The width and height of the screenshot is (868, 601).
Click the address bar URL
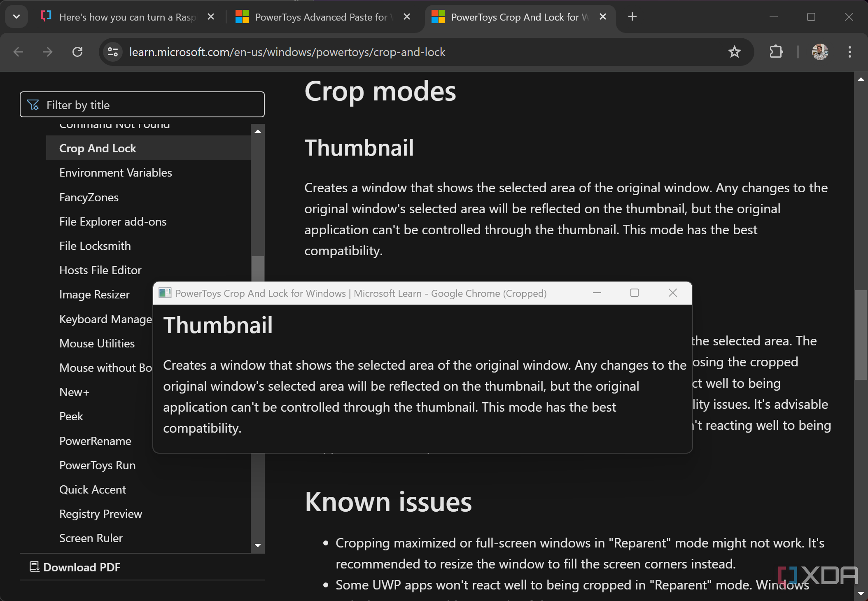tap(287, 52)
